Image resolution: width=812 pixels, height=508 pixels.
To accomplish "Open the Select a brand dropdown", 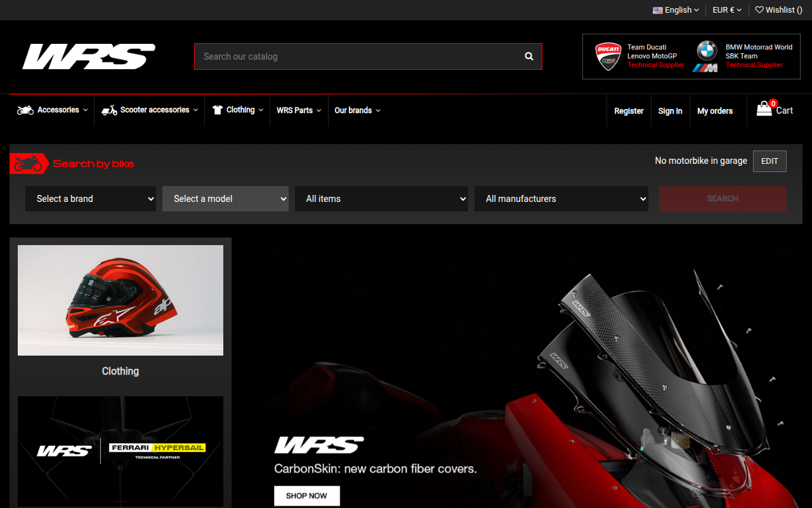I will pyautogui.click(x=91, y=199).
